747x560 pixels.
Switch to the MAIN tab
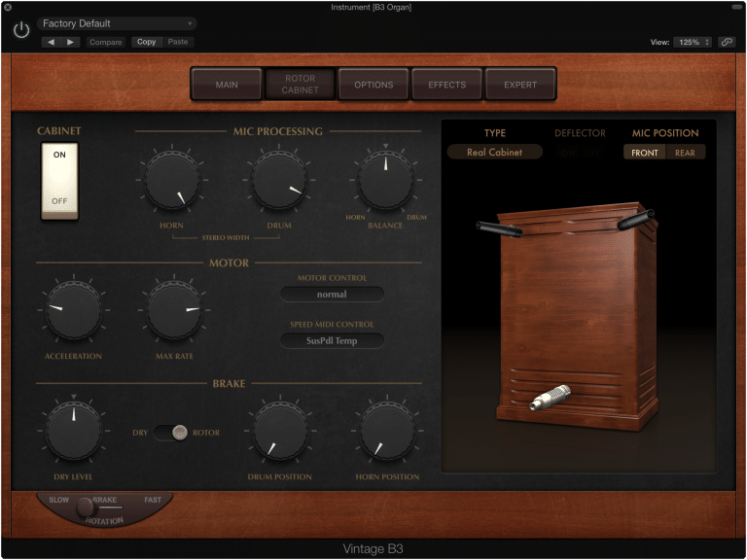[x=227, y=85]
